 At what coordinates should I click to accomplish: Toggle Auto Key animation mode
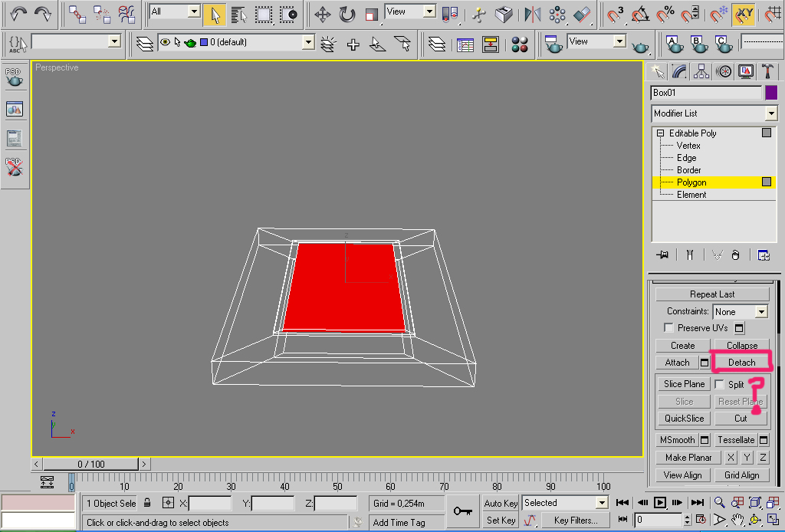(501, 503)
